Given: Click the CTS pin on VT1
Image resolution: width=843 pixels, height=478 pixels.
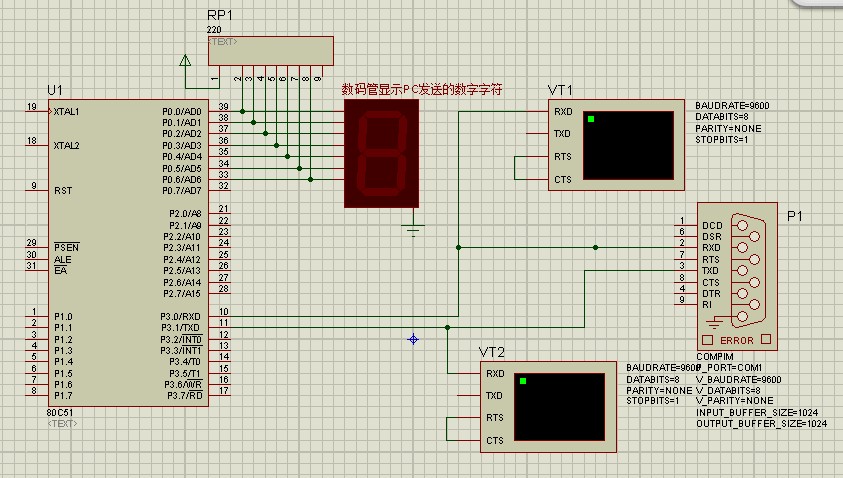Looking at the screenshot, I should click(562, 180).
